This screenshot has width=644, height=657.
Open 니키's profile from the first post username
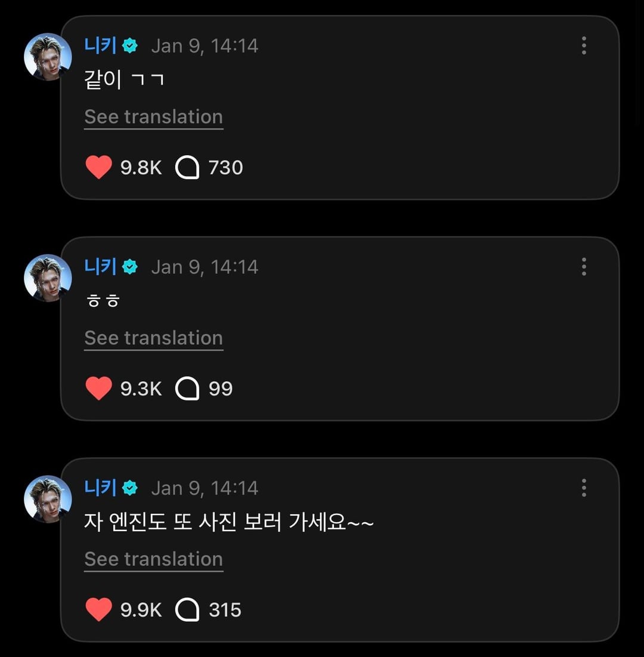pyautogui.click(x=100, y=45)
